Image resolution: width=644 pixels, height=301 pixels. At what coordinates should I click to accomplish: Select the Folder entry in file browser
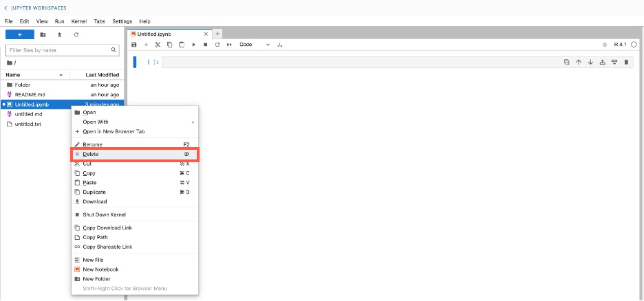pos(62,85)
